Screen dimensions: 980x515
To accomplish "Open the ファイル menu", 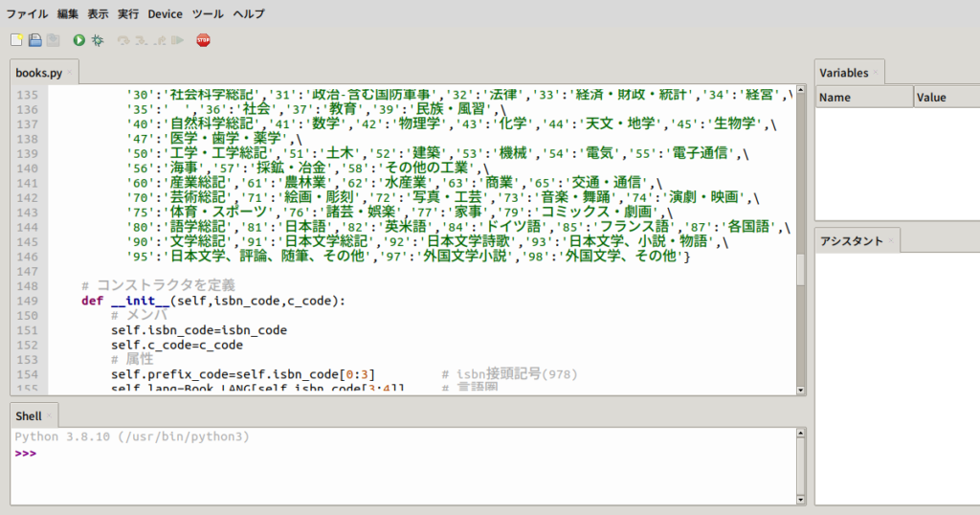I will coord(27,14).
